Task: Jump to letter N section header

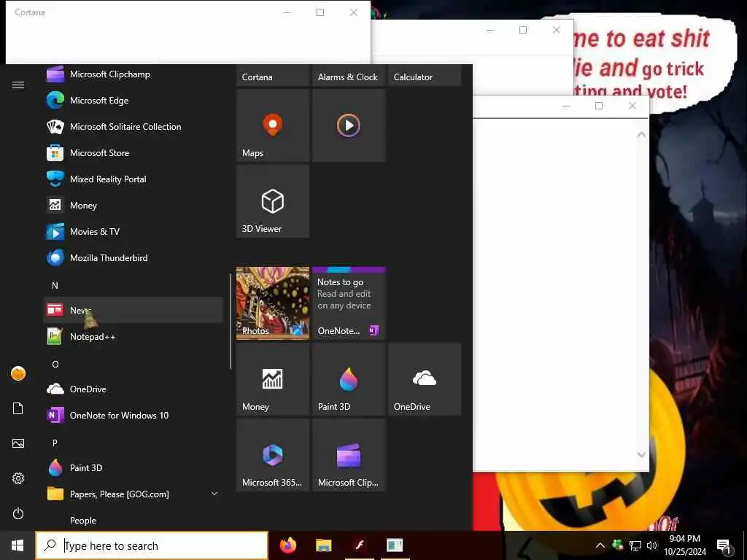Action: pyautogui.click(x=55, y=285)
